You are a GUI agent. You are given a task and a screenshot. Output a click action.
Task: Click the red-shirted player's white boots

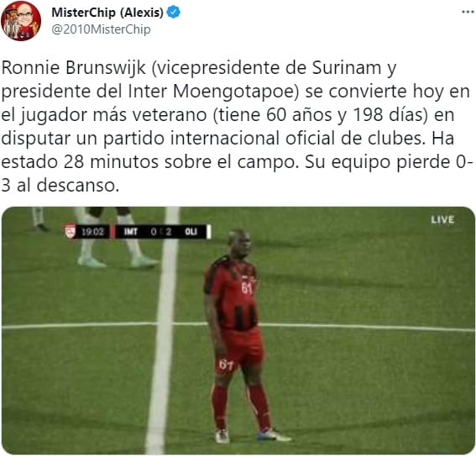(254, 435)
